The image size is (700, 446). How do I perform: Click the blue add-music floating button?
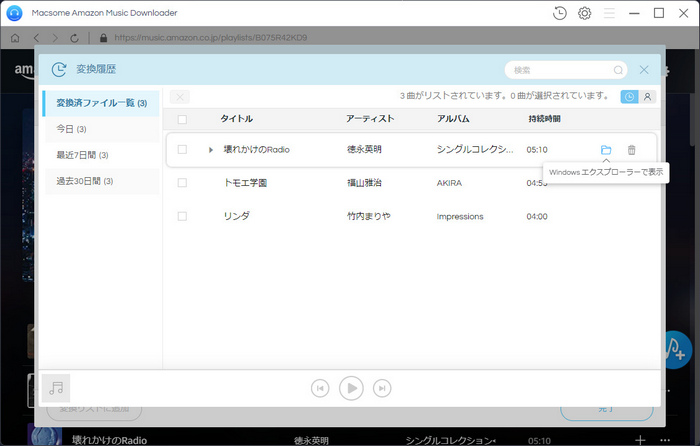(676, 350)
